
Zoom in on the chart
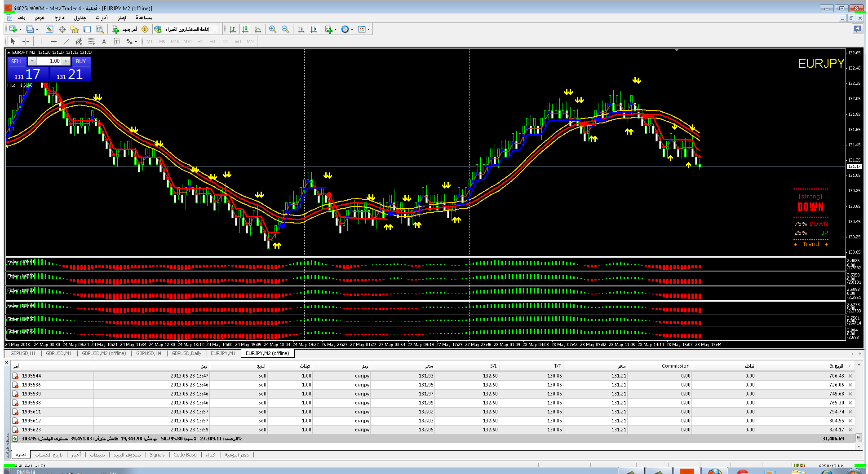(x=272, y=29)
